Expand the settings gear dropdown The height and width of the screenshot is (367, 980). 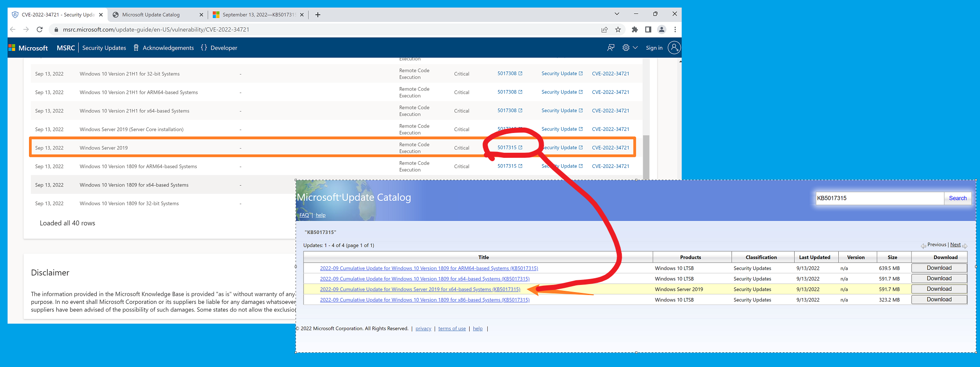(629, 48)
